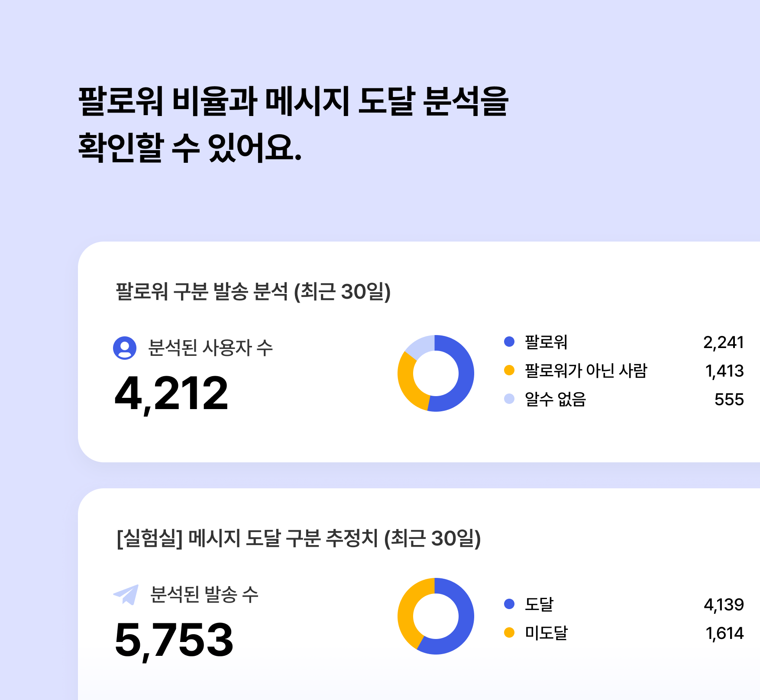Click the paper plane send icon
The height and width of the screenshot is (700, 760).
point(126,594)
